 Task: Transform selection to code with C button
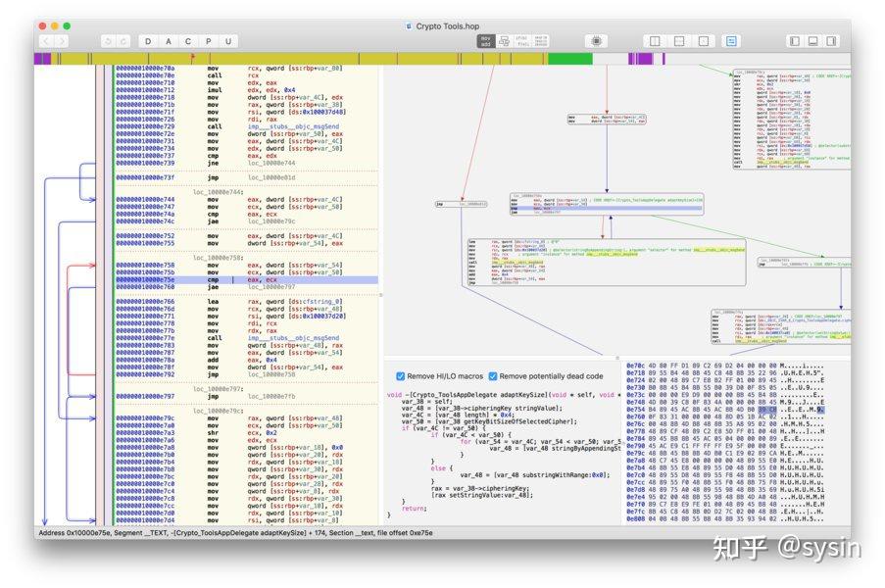pos(188,42)
